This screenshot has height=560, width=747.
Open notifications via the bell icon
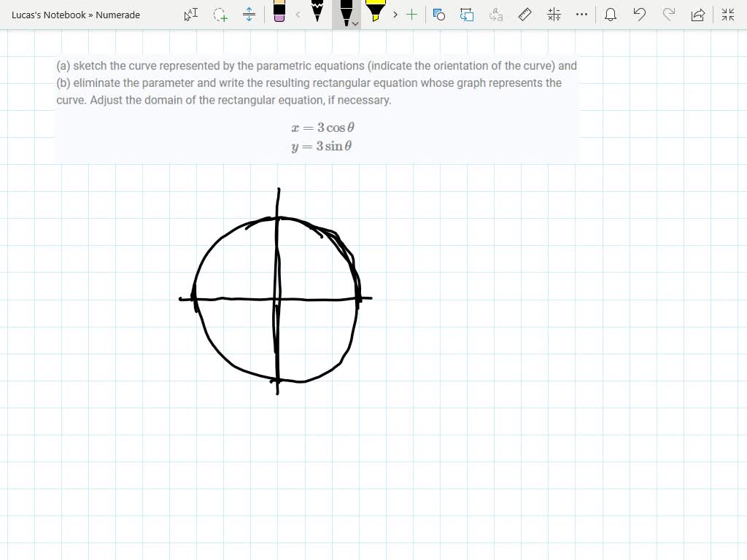(611, 15)
